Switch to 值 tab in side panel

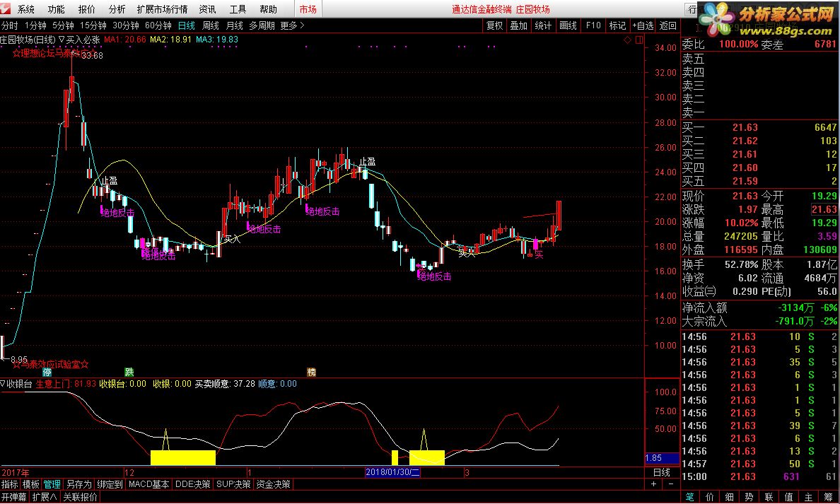[x=788, y=497]
